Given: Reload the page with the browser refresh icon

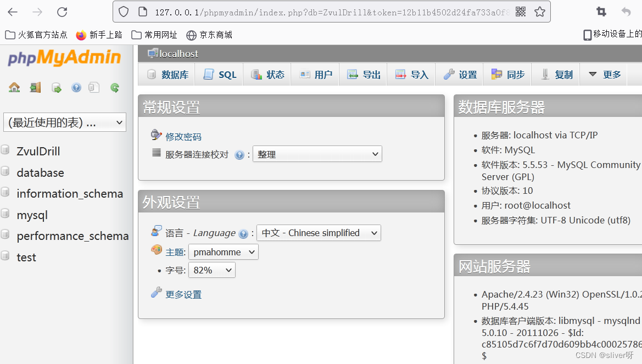Looking at the screenshot, I should tap(62, 11).
